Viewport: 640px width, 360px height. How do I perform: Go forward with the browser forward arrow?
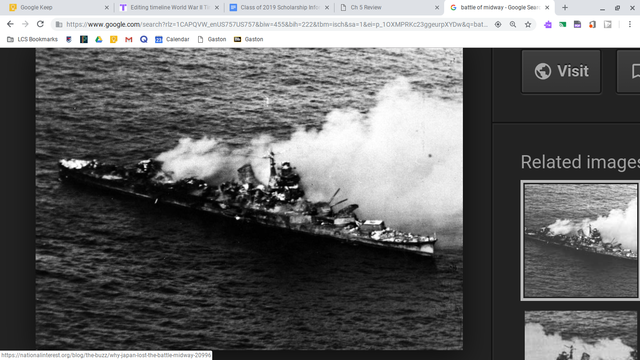pos(25,24)
